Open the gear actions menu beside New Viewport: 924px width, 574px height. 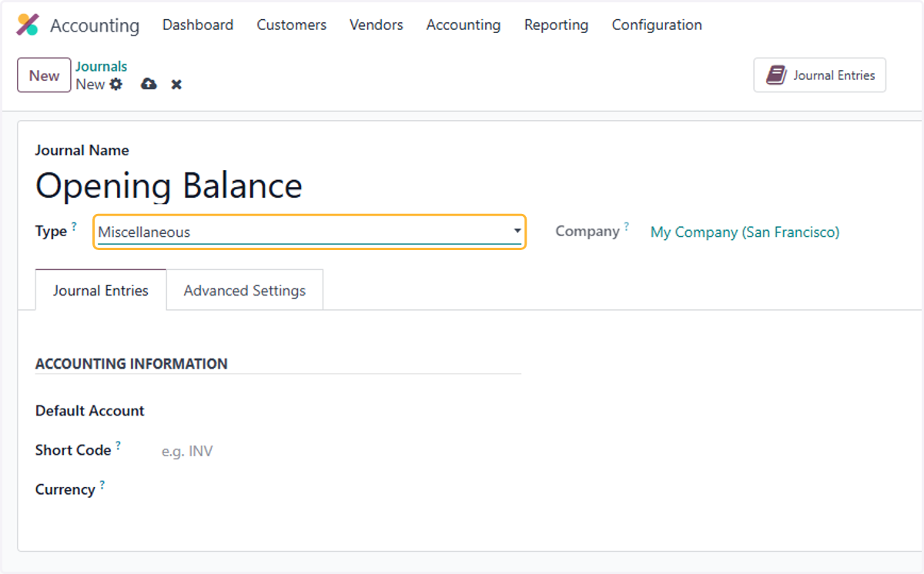(115, 84)
